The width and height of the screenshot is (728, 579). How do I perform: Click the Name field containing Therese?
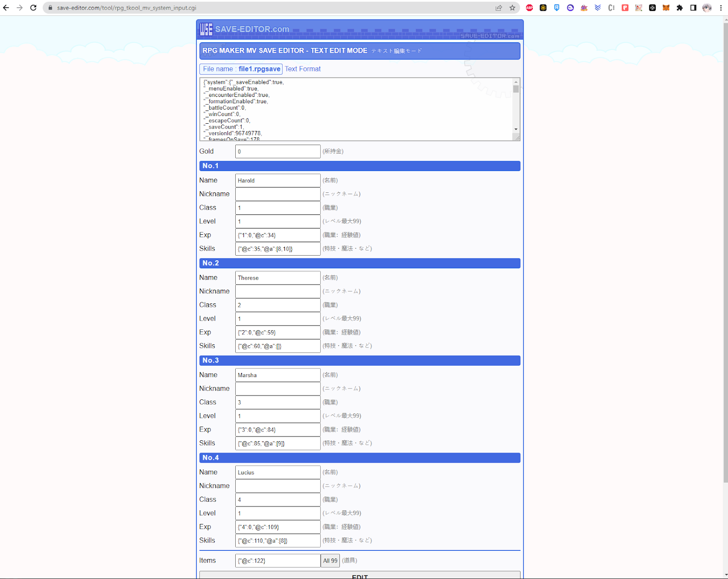point(278,278)
